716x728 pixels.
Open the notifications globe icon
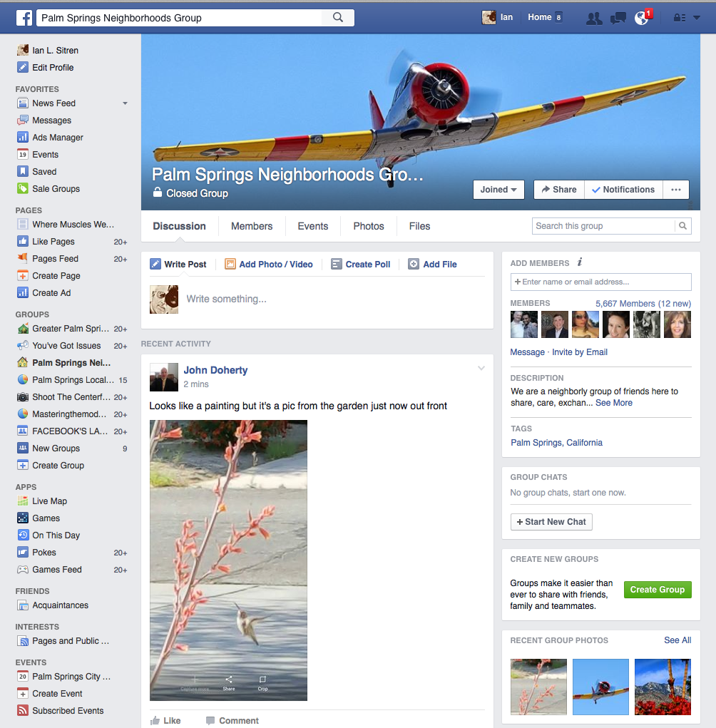point(642,18)
